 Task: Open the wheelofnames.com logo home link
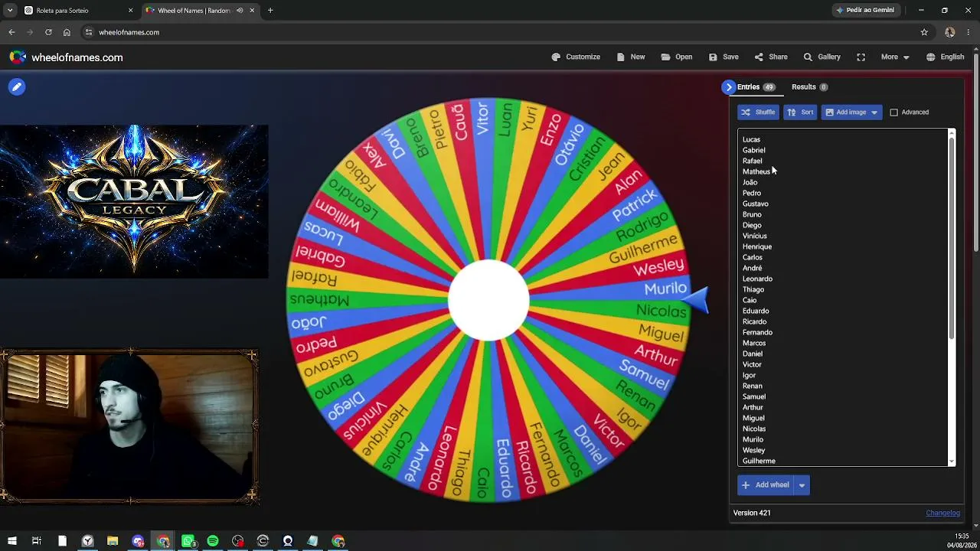66,57
